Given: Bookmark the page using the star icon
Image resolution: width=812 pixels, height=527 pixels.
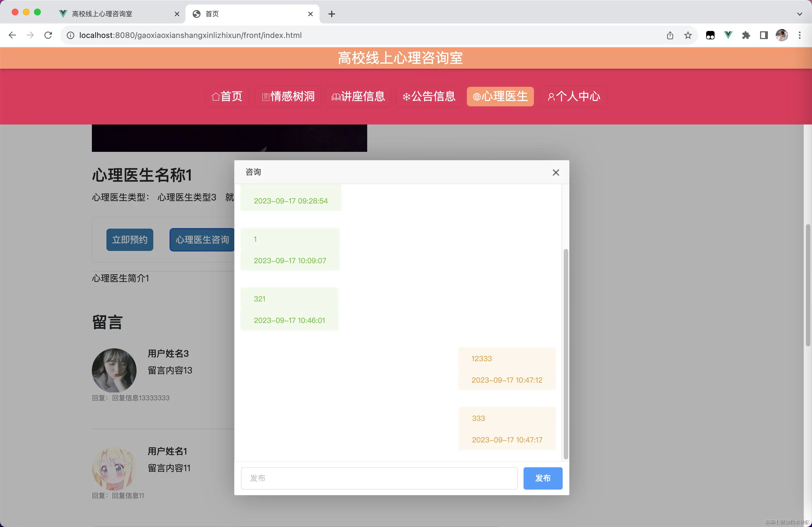Looking at the screenshot, I should [x=688, y=35].
